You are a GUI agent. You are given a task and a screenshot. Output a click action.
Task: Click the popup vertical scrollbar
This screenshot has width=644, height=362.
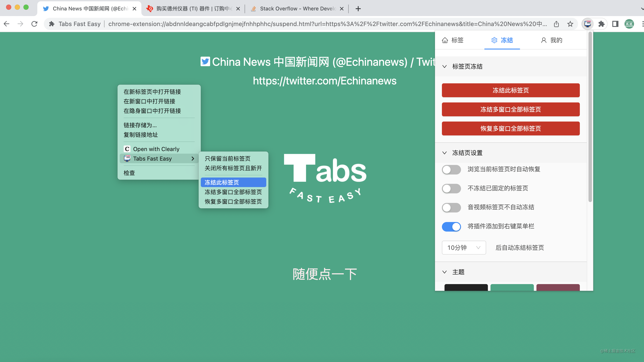point(590,117)
